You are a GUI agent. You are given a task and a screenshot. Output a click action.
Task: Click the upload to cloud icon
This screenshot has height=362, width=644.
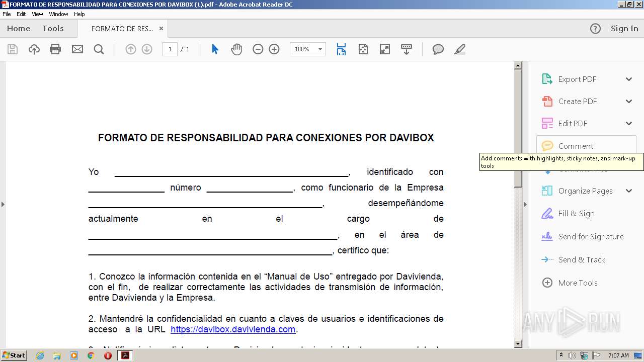(x=34, y=49)
